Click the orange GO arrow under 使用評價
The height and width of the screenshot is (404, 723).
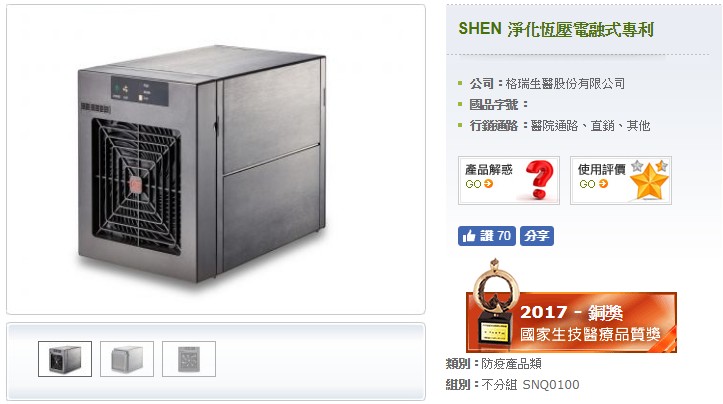tap(603, 184)
